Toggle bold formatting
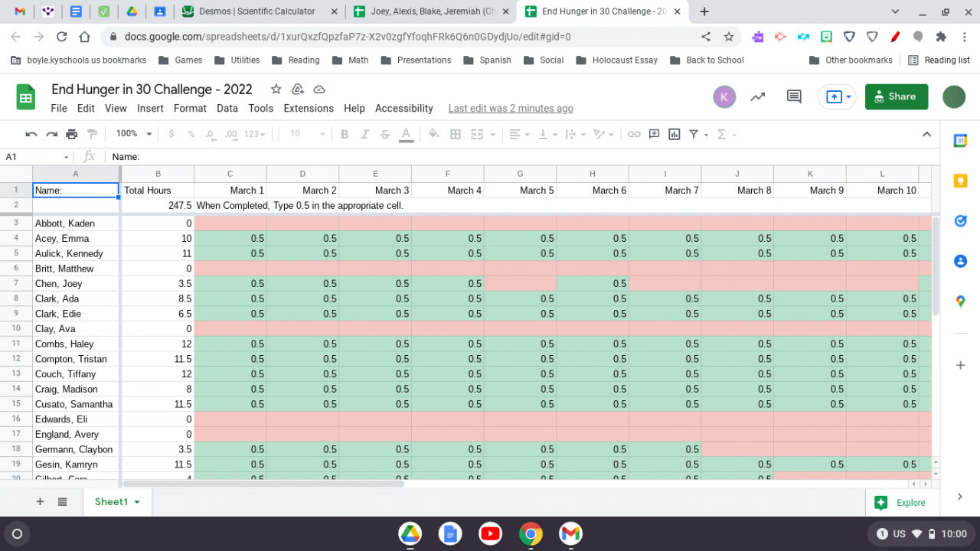980x551 pixels. (345, 134)
